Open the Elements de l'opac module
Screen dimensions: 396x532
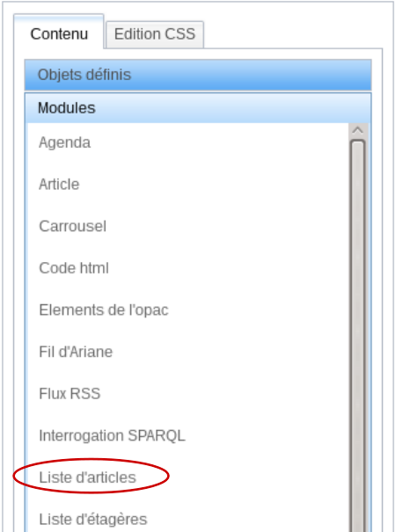pyautogui.click(x=104, y=310)
